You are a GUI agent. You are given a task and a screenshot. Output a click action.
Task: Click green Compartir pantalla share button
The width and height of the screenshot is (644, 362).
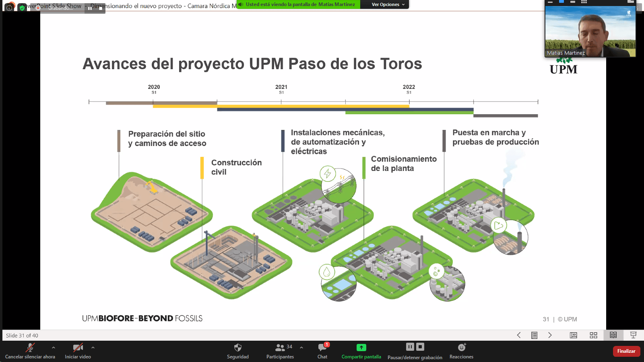[x=361, y=351]
